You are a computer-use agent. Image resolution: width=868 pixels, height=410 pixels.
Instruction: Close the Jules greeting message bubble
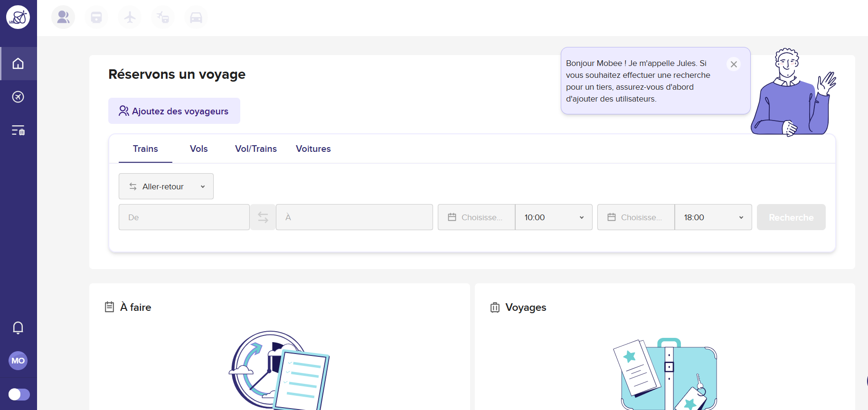734,64
